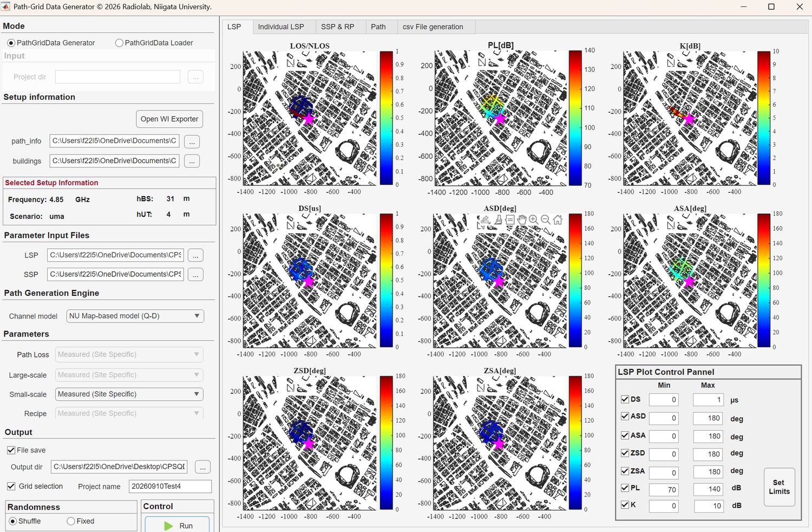
Task: Click the DS Max limit field
Action: 708,400
